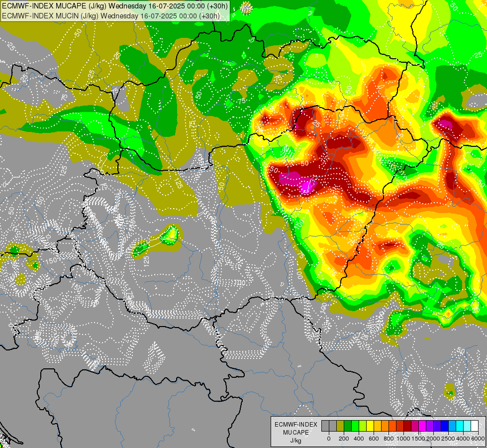Click the amber legend swatch after 600

(x=378, y=426)
